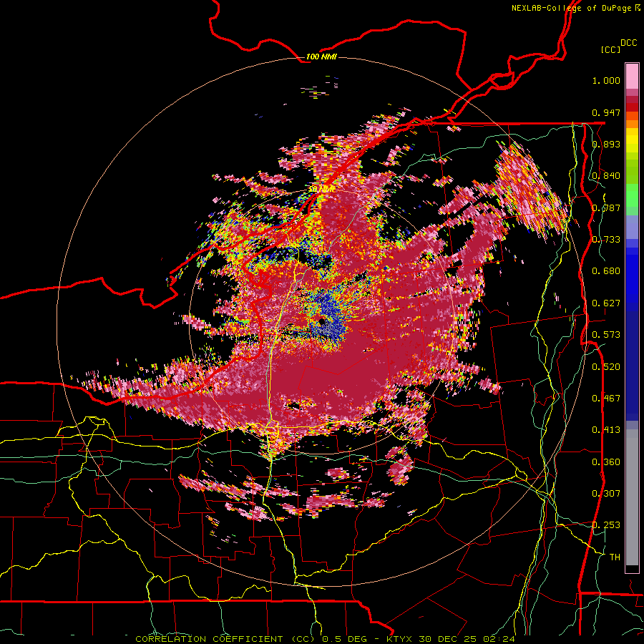The width and height of the screenshot is (644, 644).
Task: Click the DCC product label above color bar
Action: pos(629,43)
